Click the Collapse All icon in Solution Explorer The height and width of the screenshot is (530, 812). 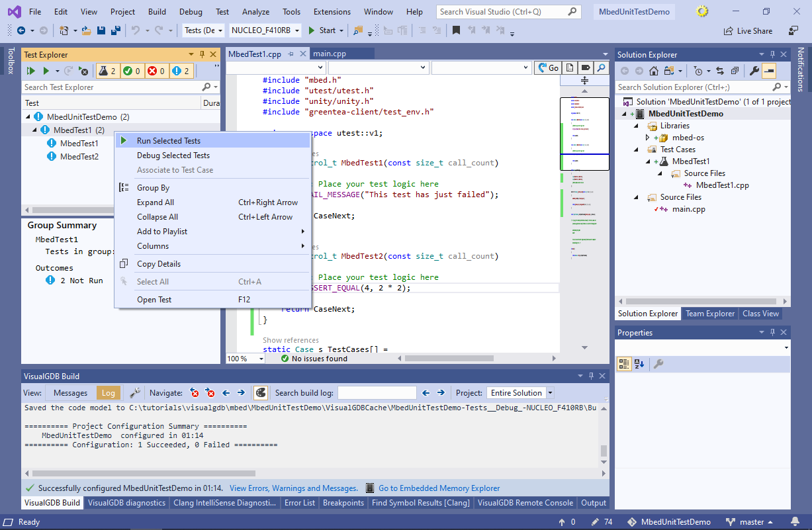735,71
